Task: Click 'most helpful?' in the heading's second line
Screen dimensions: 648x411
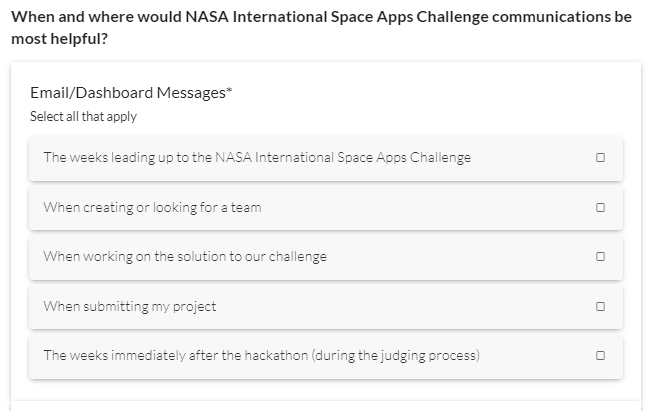Action: coord(59,40)
